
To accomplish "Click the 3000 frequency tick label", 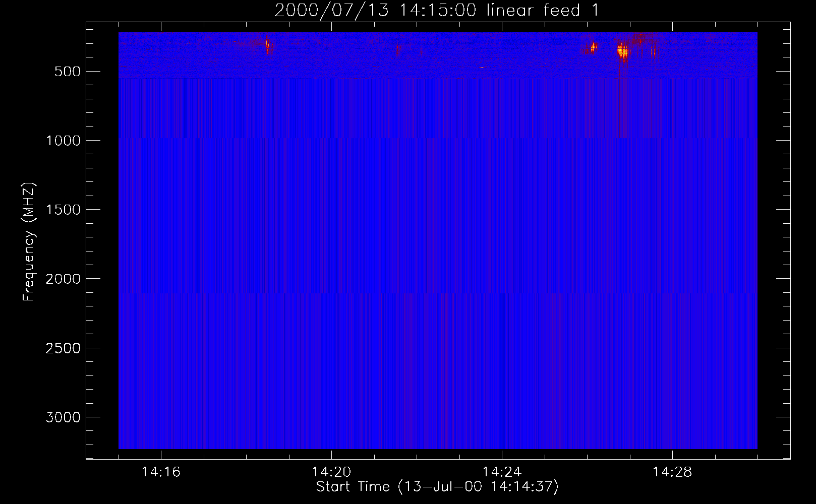I will click(x=63, y=417).
